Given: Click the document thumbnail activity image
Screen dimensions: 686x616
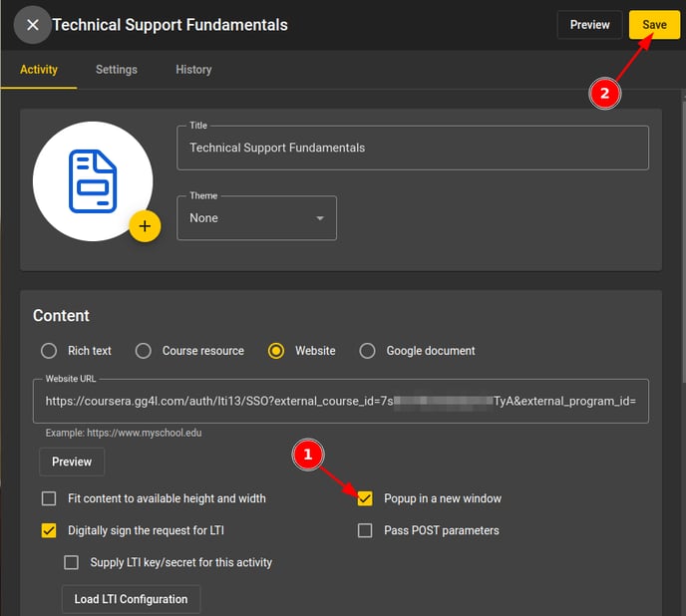Looking at the screenshot, I should (x=93, y=181).
